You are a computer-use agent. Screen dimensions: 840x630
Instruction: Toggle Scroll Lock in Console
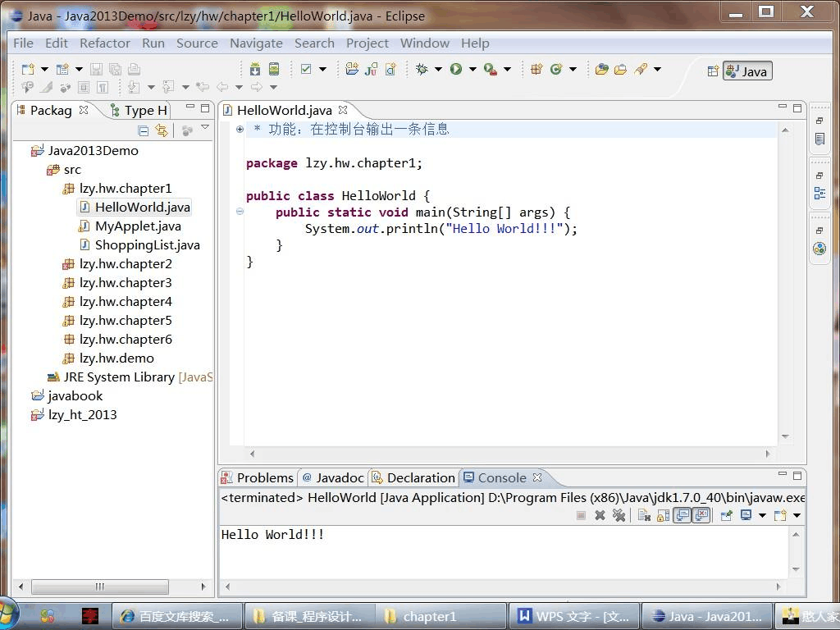click(x=663, y=515)
